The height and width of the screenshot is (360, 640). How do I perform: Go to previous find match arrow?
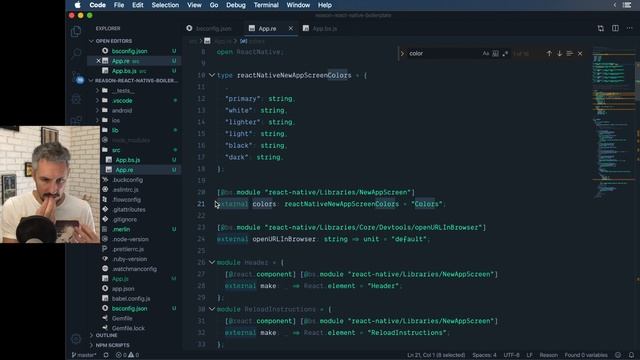coord(549,53)
